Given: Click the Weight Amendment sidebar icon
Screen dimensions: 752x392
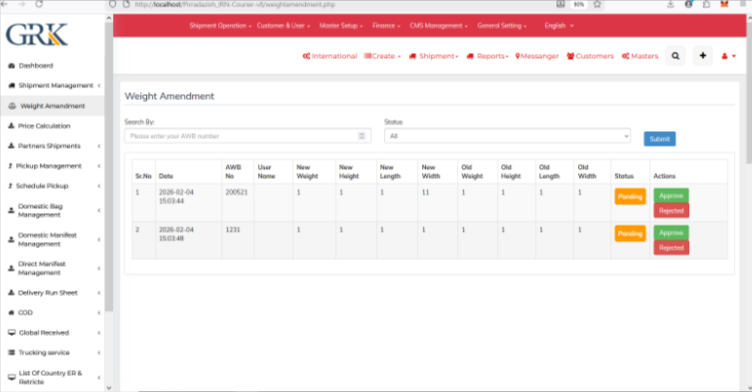Looking at the screenshot, I should coord(12,106).
